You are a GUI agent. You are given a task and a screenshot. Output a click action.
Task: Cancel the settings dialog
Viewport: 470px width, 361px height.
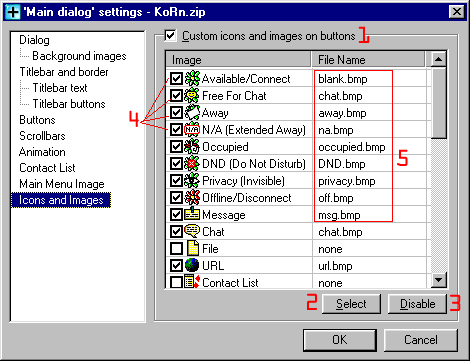[x=421, y=340]
